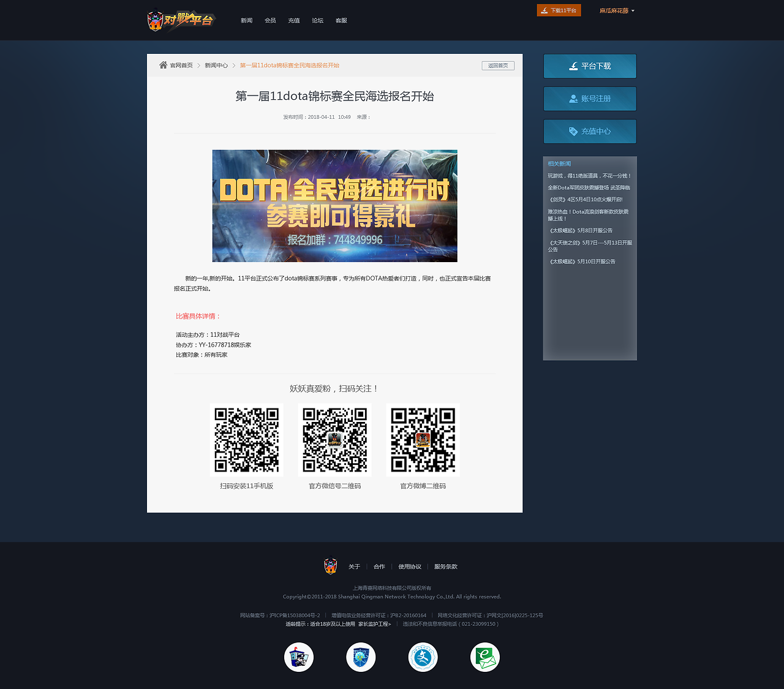
Task: Click the first police certification badge
Action: point(299,657)
